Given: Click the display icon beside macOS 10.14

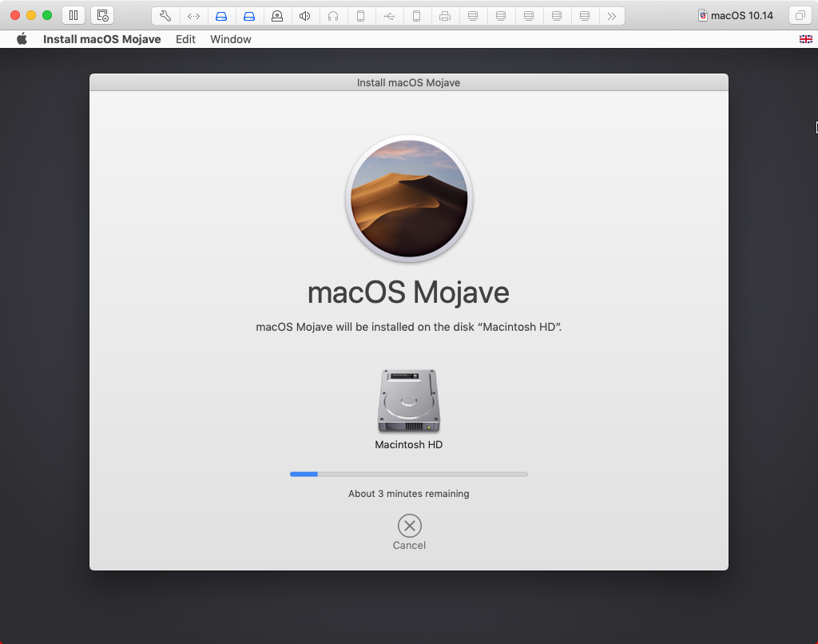Looking at the screenshot, I should pyautogui.click(x=800, y=14).
